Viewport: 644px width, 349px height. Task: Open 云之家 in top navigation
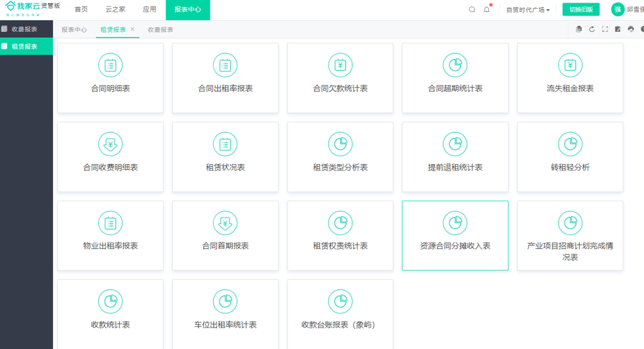(x=115, y=9)
